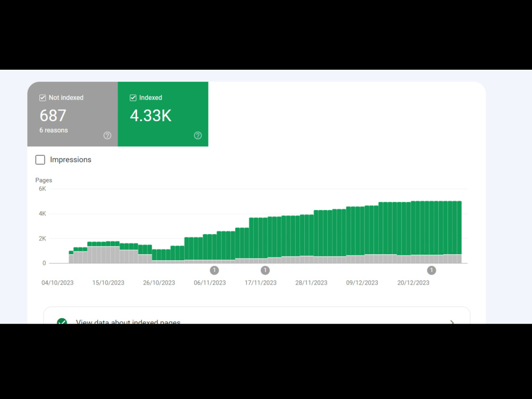Enable the Impressions checkbox
This screenshot has height=399, width=532.
[40, 160]
